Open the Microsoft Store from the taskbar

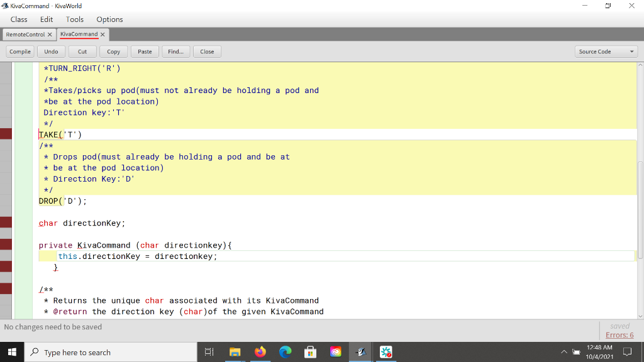point(311,352)
